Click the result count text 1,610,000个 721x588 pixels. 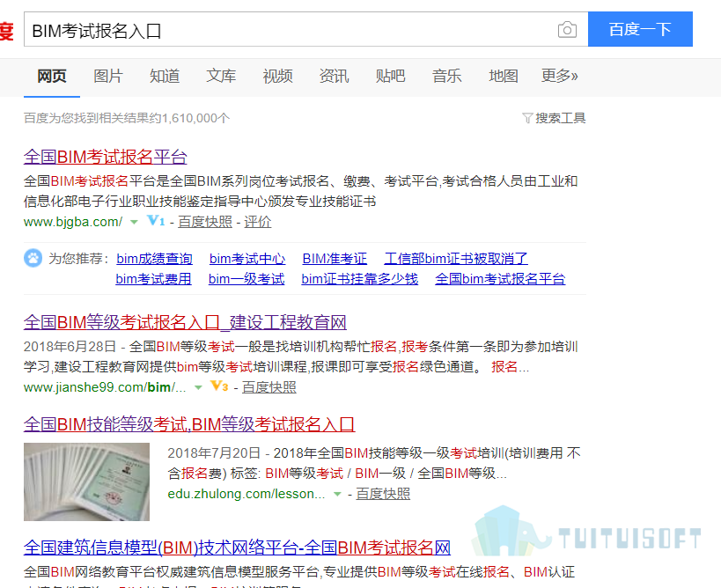click(x=195, y=118)
